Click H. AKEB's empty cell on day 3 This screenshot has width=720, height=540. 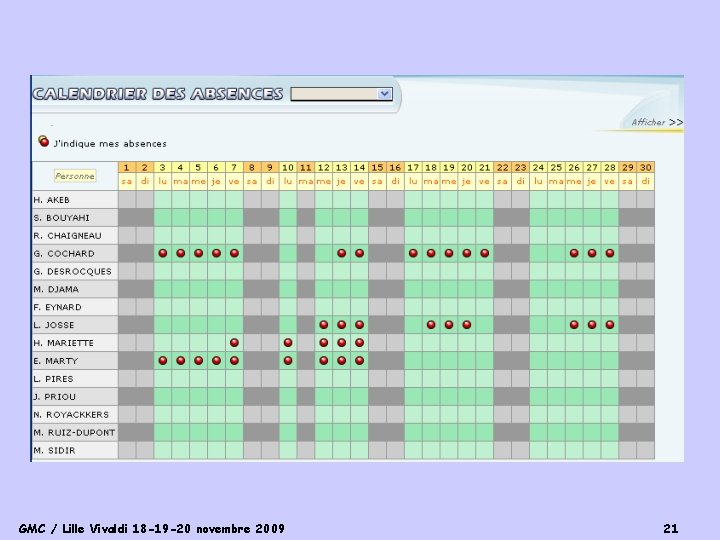click(163, 200)
